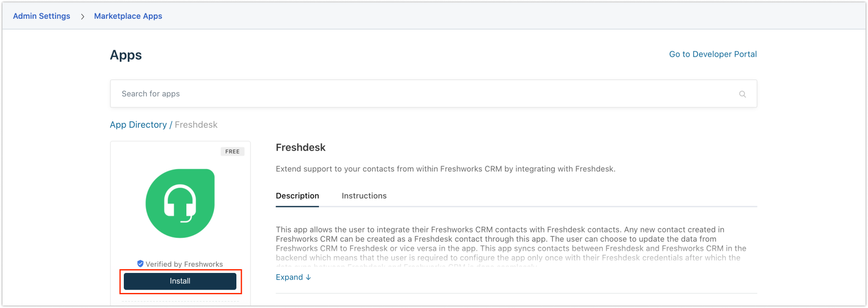
Task: Switch to the Instructions tab
Action: click(x=364, y=196)
